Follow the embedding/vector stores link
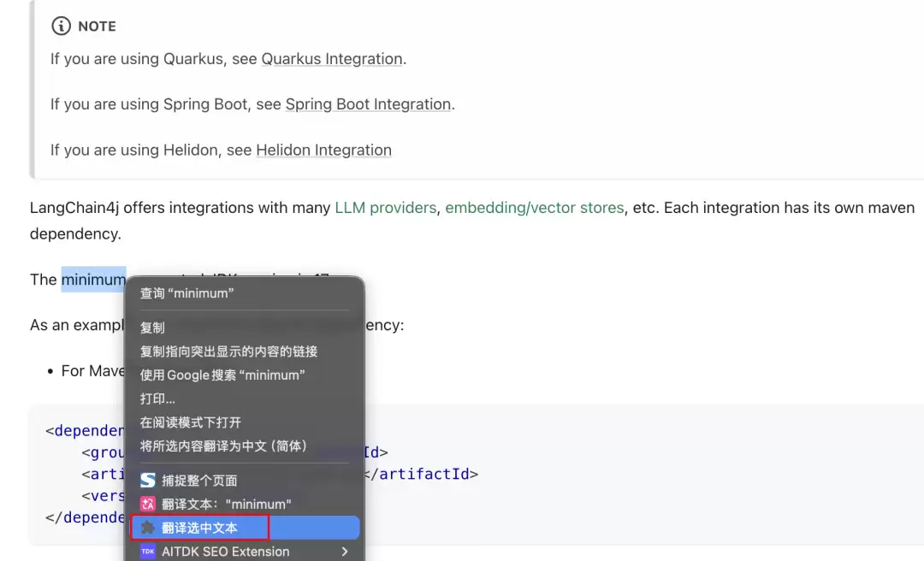The height and width of the screenshot is (561, 924). 535,208
